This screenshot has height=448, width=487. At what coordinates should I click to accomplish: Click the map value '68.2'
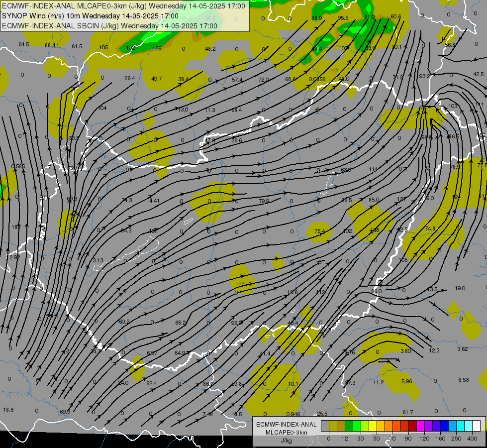[x=181, y=323]
